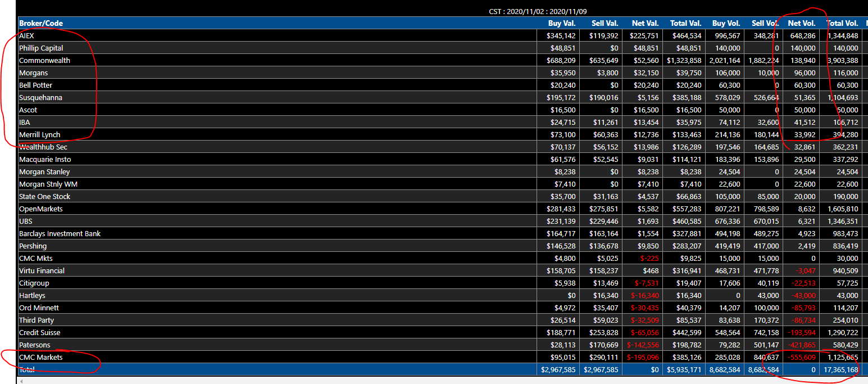Image resolution: width=868 pixels, height=384 pixels.
Task: Select the Merrill Lynch broker row
Action: pyautogui.click(x=442, y=134)
